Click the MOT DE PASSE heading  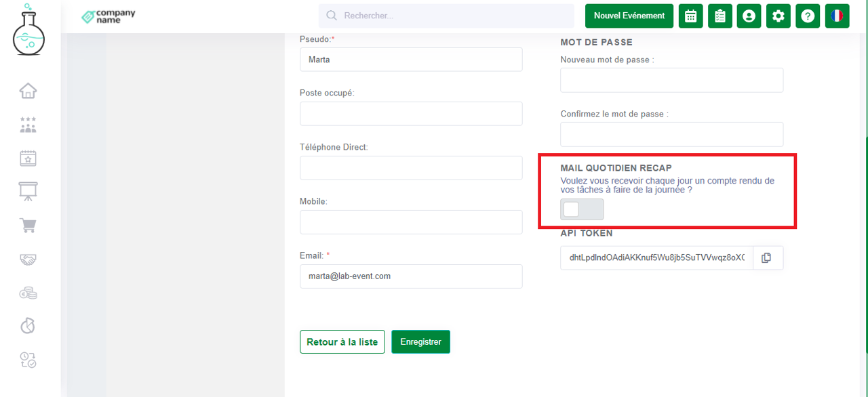596,42
